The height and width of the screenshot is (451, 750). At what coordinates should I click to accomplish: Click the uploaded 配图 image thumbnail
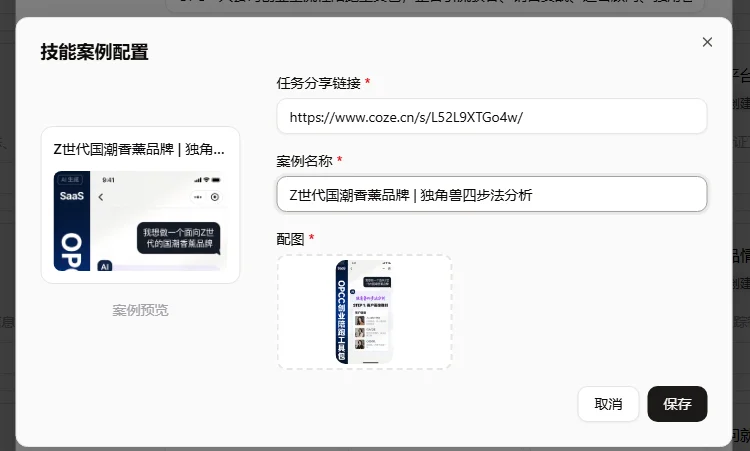(364, 312)
